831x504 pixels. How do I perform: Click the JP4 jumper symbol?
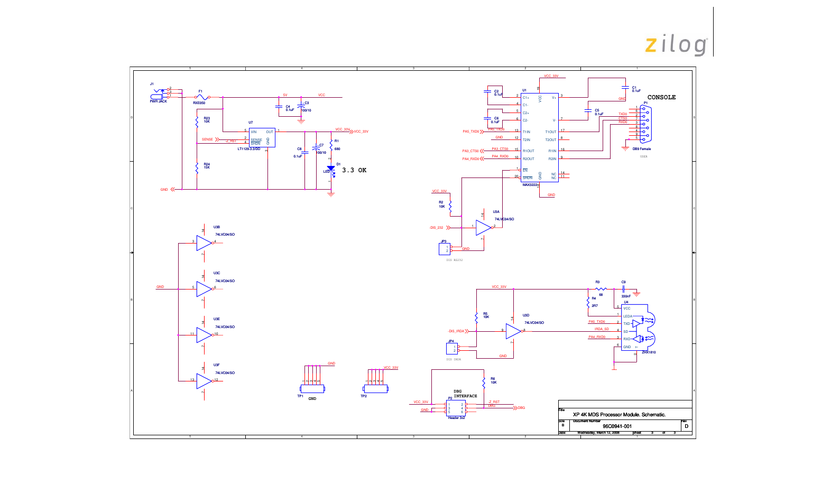pyautogui.click(x=452, y=349)
